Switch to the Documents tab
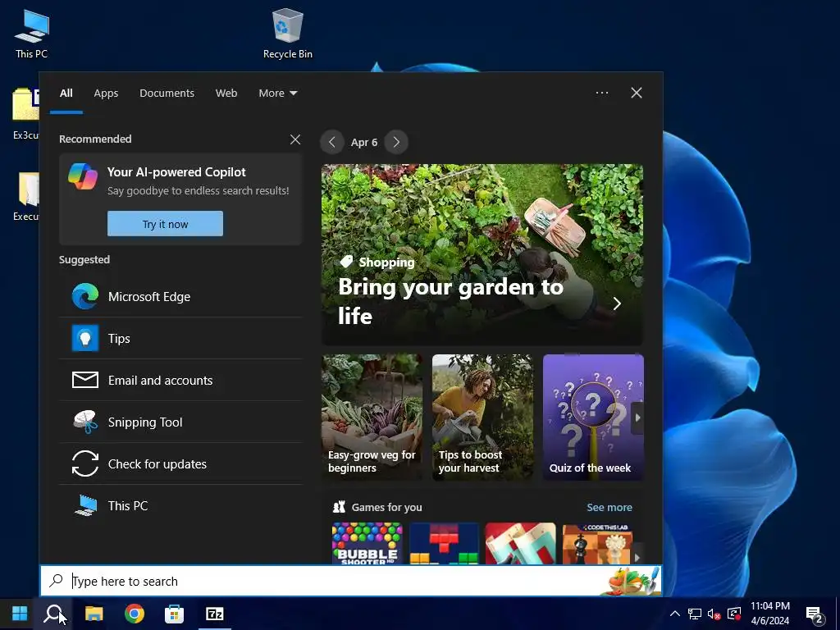The image size is (840, 630). coord(167,94)
